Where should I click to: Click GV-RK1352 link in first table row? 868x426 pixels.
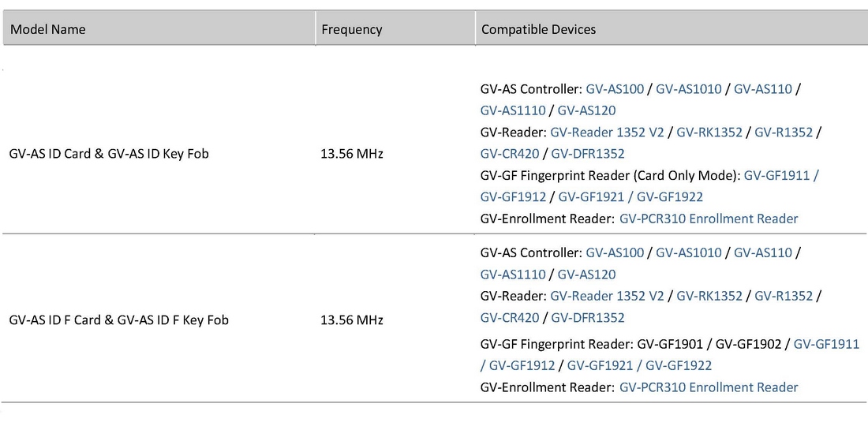(709, 133)
